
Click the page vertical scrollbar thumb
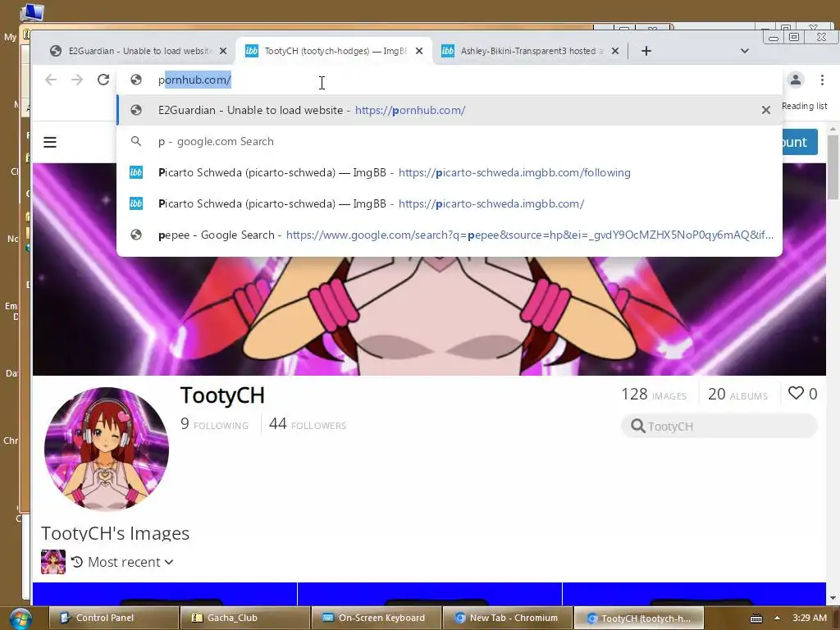(x=833, y=167)
